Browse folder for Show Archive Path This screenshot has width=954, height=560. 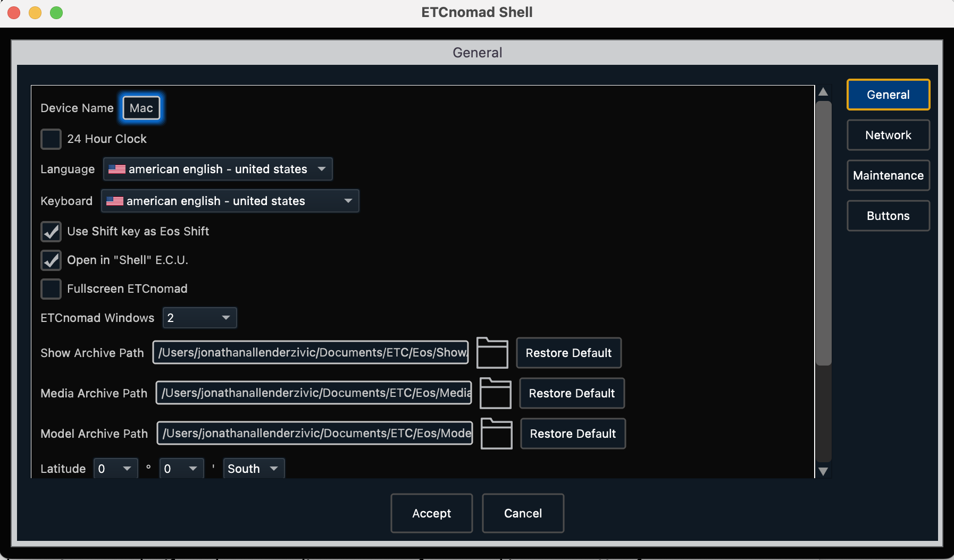click(492, 353)
